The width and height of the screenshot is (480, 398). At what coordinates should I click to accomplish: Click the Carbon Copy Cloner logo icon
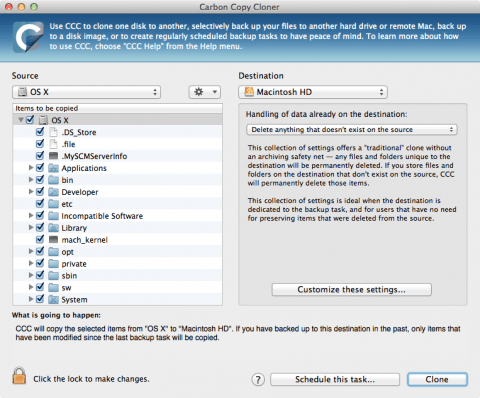[x=29, y=37]
